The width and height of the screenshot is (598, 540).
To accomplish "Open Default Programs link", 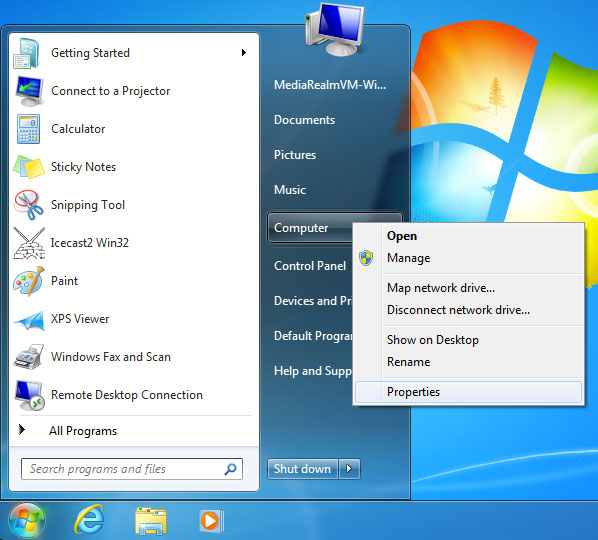I will click(313, 336).
